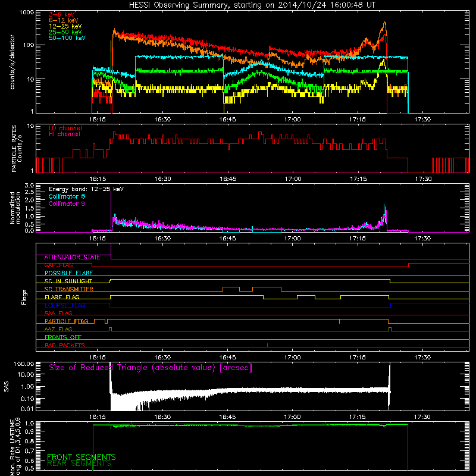Image resolution: width=476 pixels, height=476 pixels.
Task: Click the 2.5 value on modulation axis
Action: (x=29, y=192)
